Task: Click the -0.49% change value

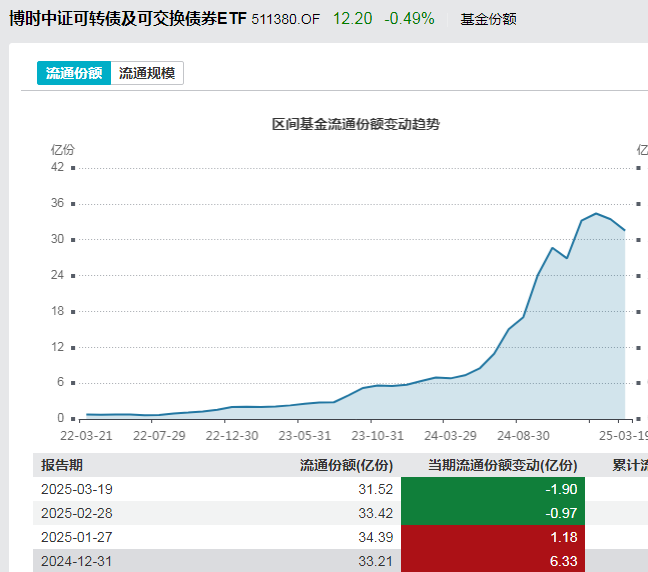Action: coord(411,19)
